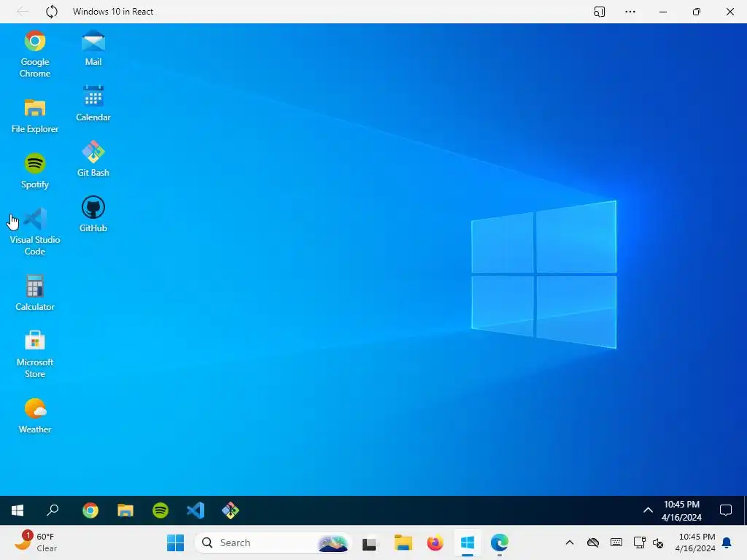The image size is (747, 560).
Task: Open the Mail desktop icon
Action: tap(93, 48)
